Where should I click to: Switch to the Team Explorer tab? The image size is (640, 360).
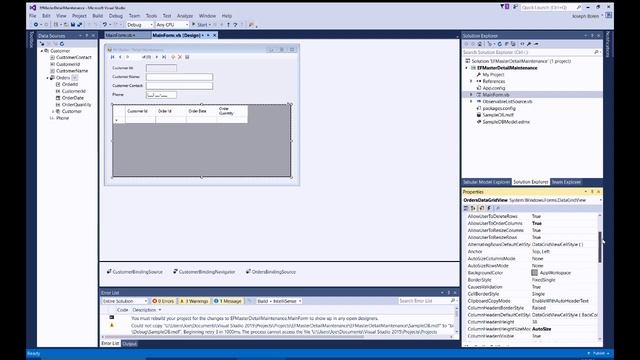(x=566, y=182)
